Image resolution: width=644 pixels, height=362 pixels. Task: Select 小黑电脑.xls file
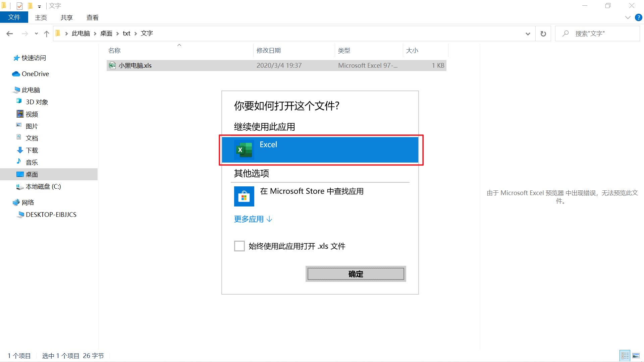[135, 66]
